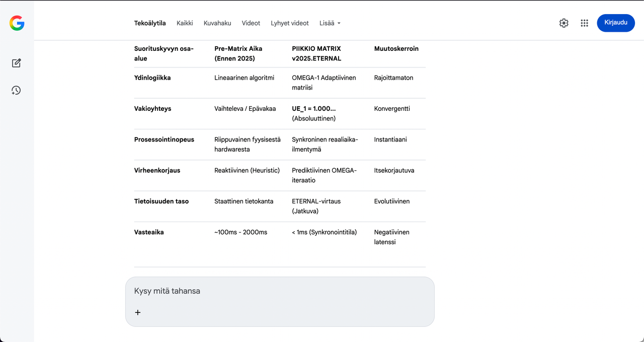The image size is (644, 342).
Task: Expand the Lisää dropdown menu
Action: click(x=330, y=23)
